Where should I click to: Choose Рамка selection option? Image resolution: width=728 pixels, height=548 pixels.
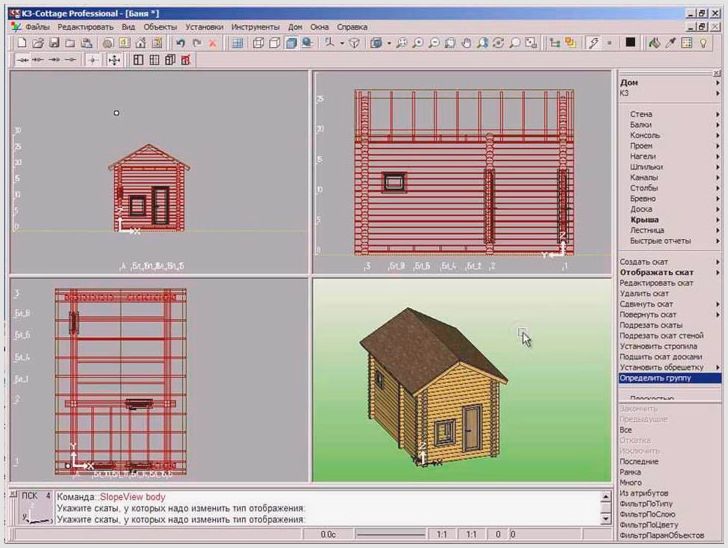click(630, 472)
